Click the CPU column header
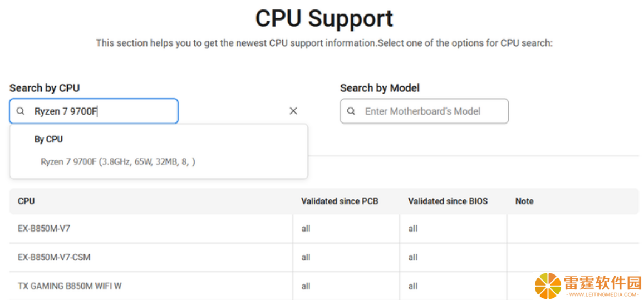 [26, 201]
